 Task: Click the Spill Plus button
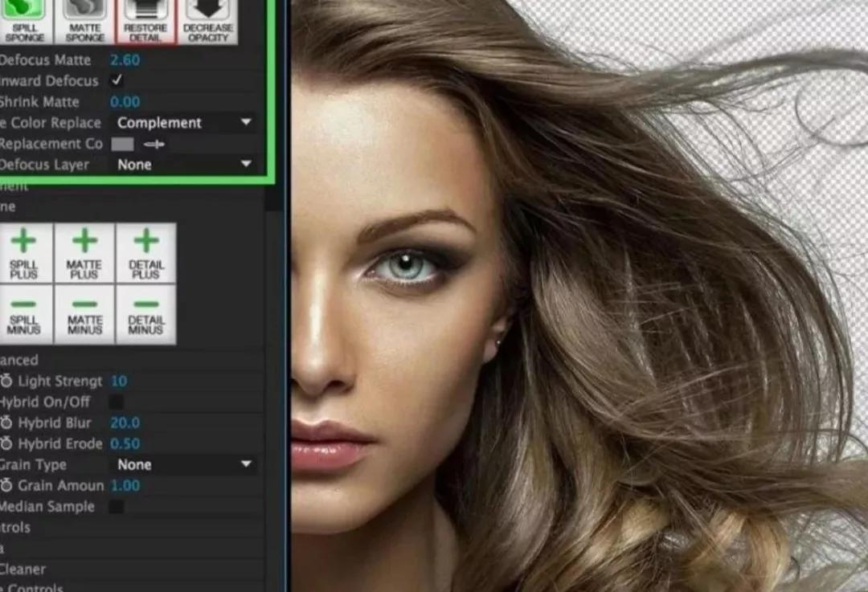pos(26,253)
